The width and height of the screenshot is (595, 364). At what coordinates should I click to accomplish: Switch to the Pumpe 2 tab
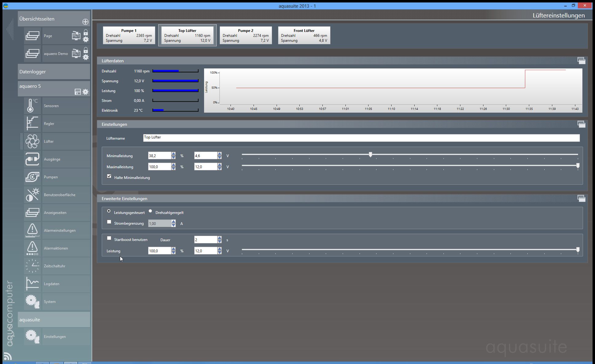tap(246, 35)
